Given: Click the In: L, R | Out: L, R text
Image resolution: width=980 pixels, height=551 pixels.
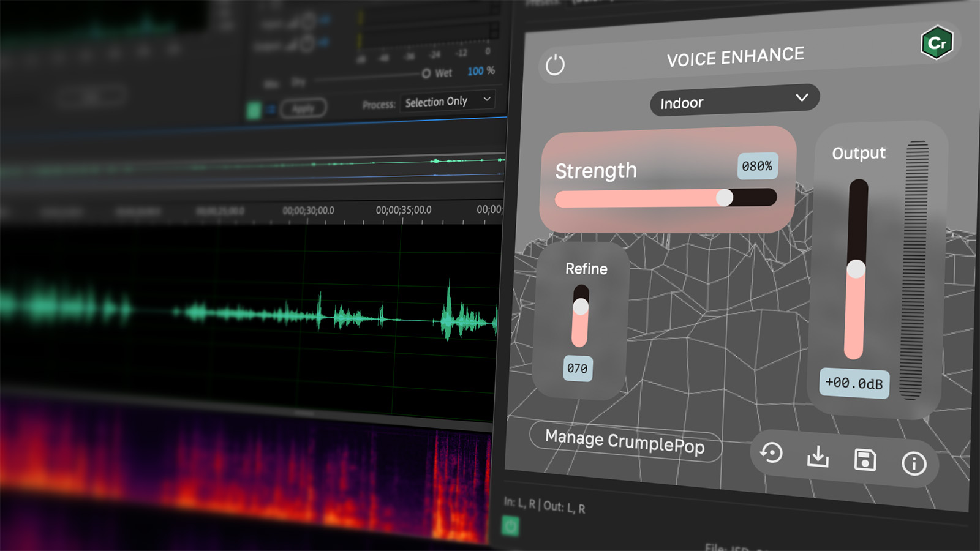Looking at the screenshot, I should (544, 505).
